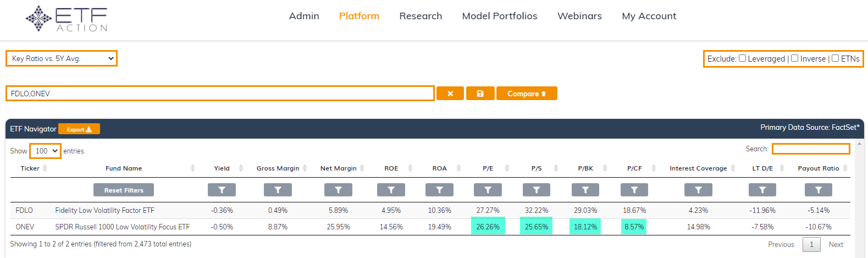Click the ONEV P/CF highlighted cell 8.57%

coord(634,227)
